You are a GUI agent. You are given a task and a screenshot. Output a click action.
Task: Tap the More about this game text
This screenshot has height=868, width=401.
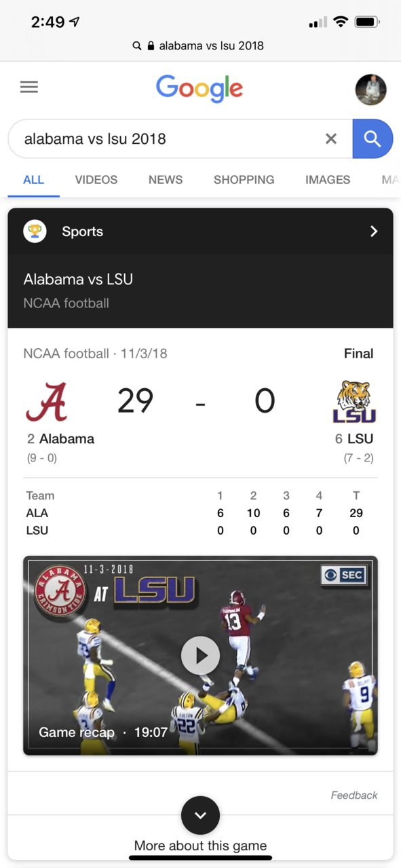[x=200, y=846]
